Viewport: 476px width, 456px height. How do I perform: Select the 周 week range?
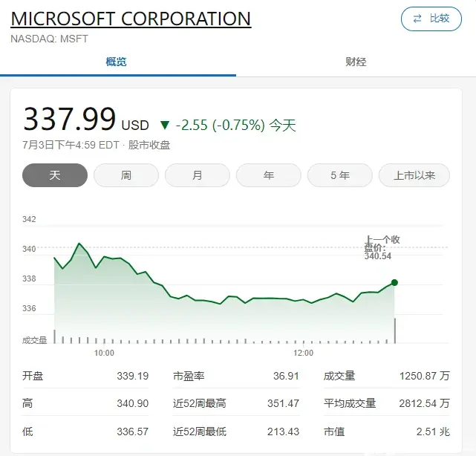pyautogui.click(x=126, y=175)
